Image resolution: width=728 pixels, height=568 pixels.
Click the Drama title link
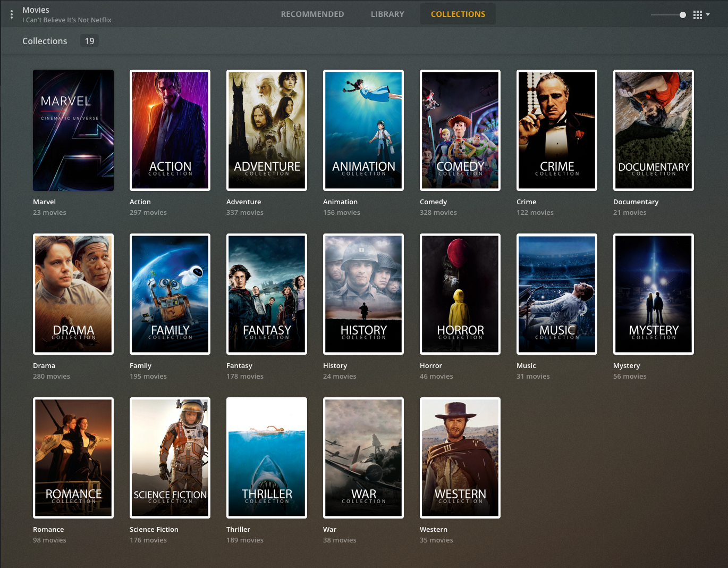(44, 366)
